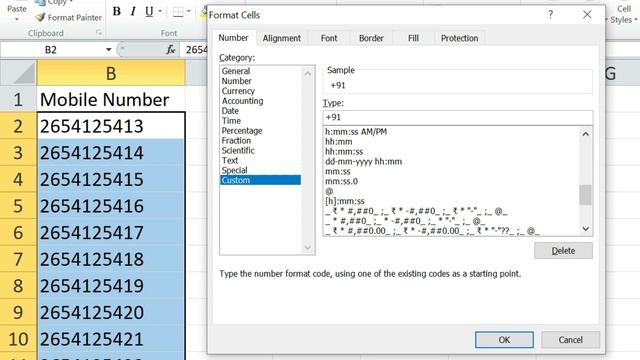Toggle Bold formatting in the ribbon
Viewport: 640px width, 360px height.
tap(116, 11)
